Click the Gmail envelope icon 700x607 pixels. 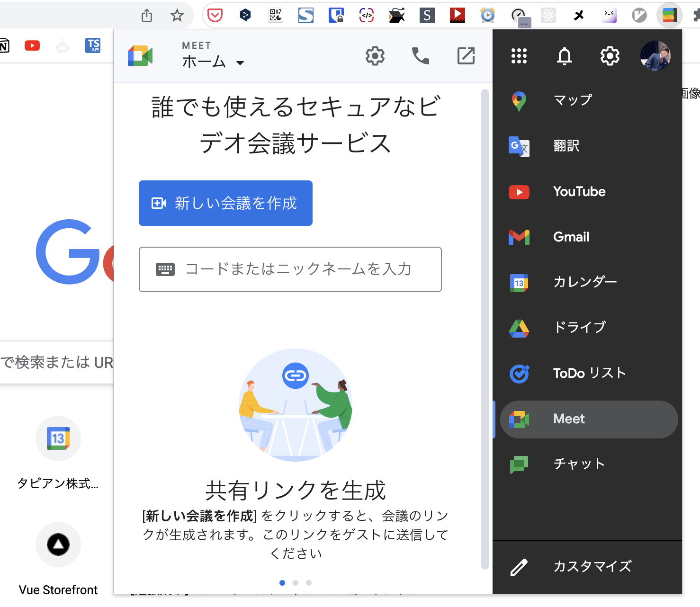[519, 237]
